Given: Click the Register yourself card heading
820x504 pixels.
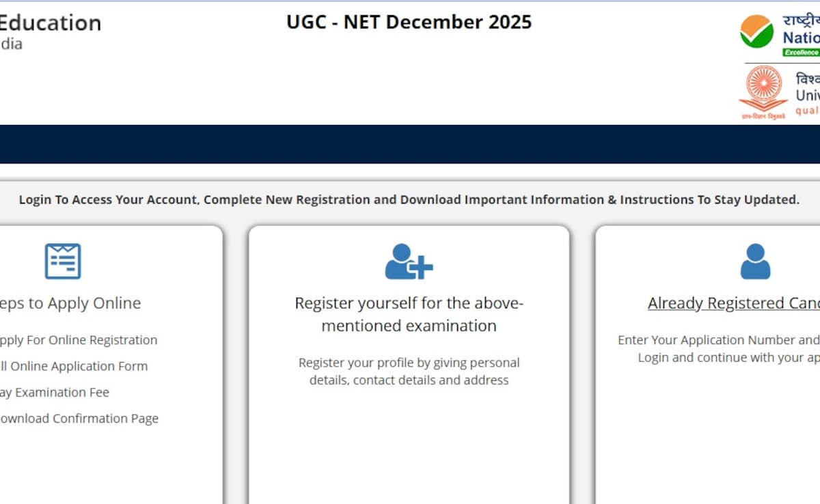Looking at the screenshot, I should (409, 314).
